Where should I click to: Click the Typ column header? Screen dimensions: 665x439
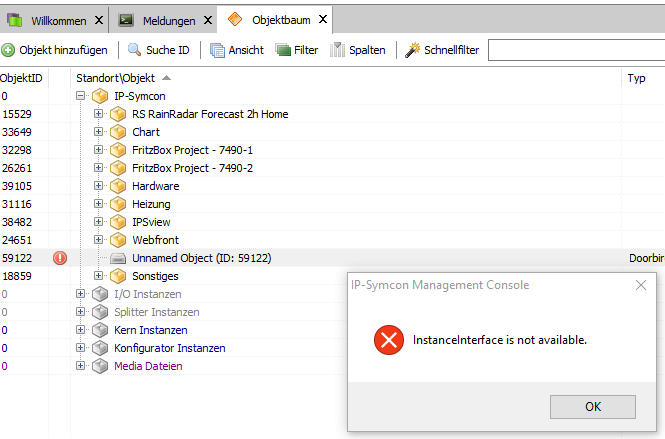click(636, 78)
